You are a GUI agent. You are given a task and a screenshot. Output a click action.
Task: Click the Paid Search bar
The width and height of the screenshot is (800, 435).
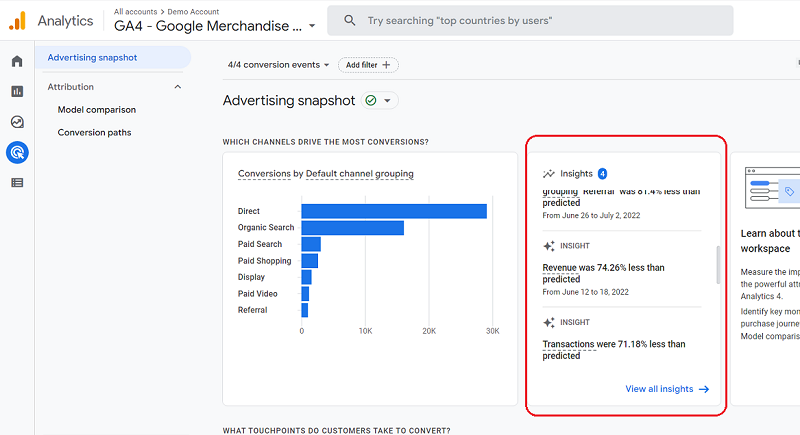(311, 244)
